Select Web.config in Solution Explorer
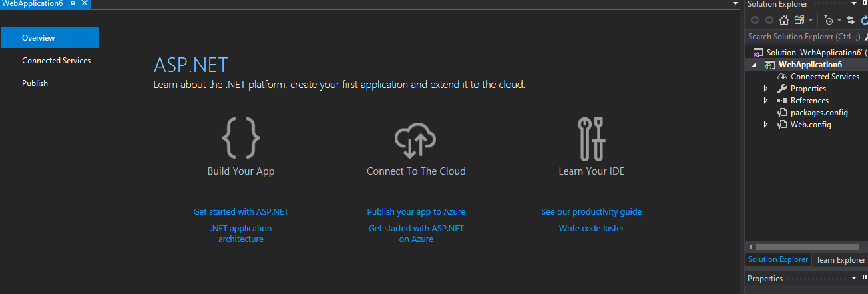Viewport: 868px width, 294px height. 811,125
